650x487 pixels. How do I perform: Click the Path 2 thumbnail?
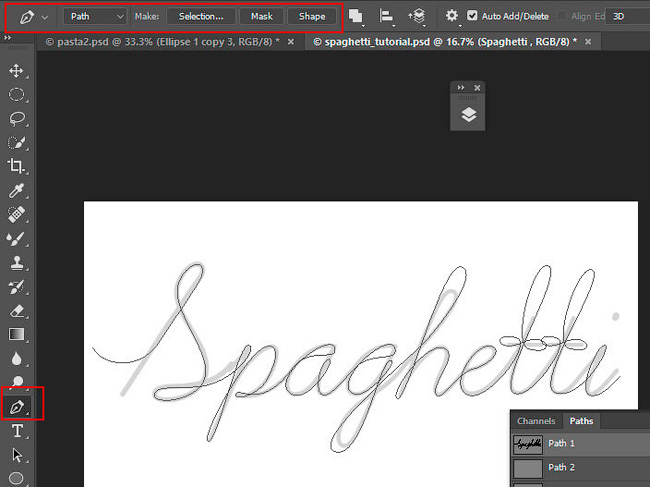coord(528,468)
